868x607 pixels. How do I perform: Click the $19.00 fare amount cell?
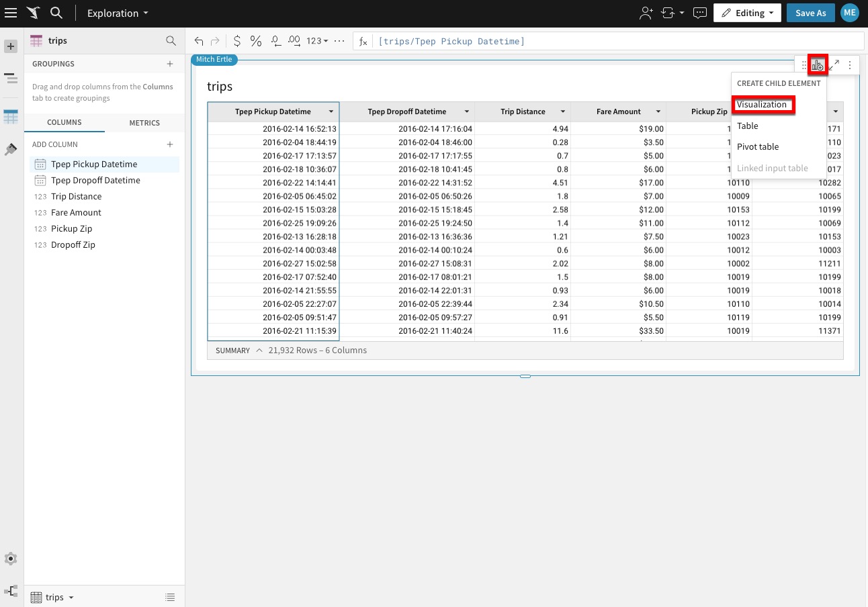619,129
